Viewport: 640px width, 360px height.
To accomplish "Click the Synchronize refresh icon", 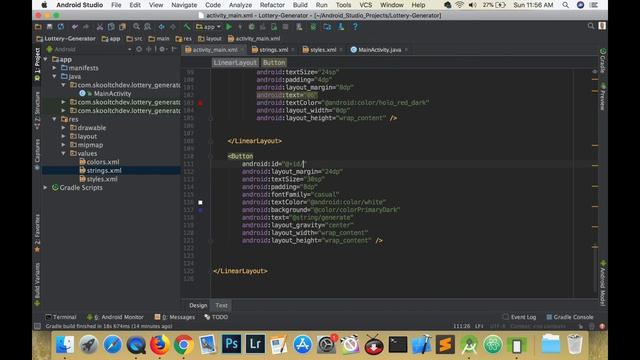I will point(61,27).
